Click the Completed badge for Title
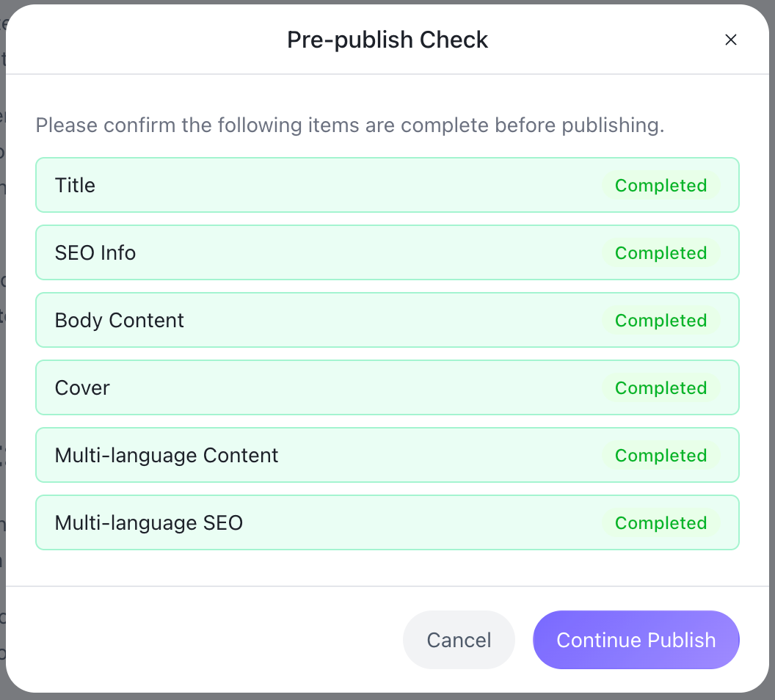This screenshot has width=775, height=700. point(661,185)
